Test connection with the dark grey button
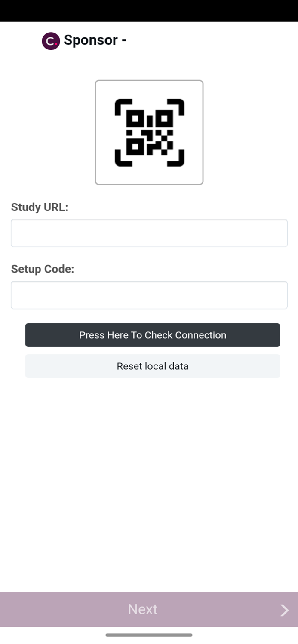Screen dimensions: 298x644 point(153,335)
